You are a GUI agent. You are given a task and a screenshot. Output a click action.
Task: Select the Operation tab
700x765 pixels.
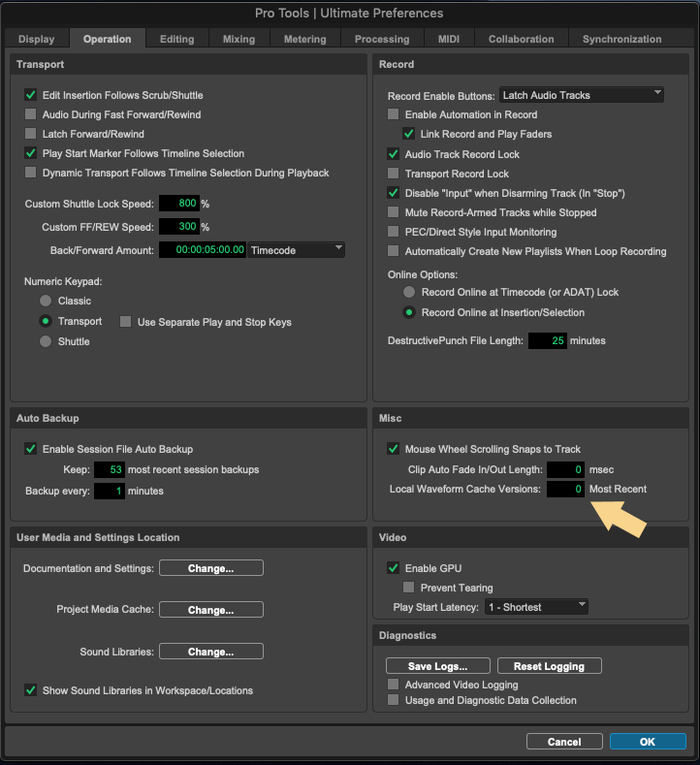(108, 39)
